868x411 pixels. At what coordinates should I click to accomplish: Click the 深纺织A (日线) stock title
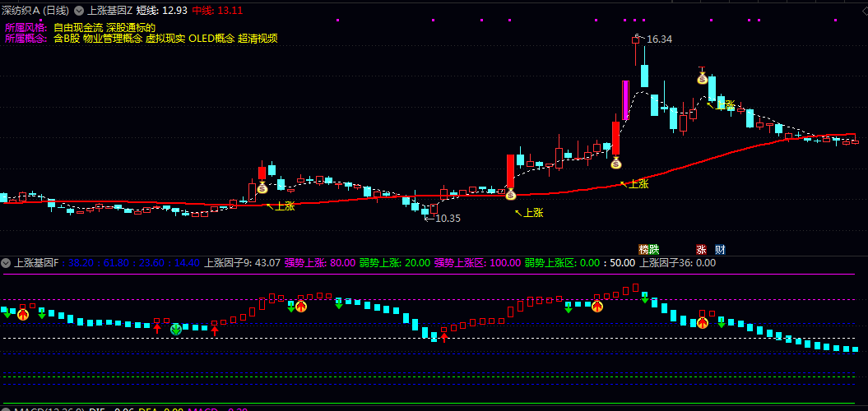[35, 11]
